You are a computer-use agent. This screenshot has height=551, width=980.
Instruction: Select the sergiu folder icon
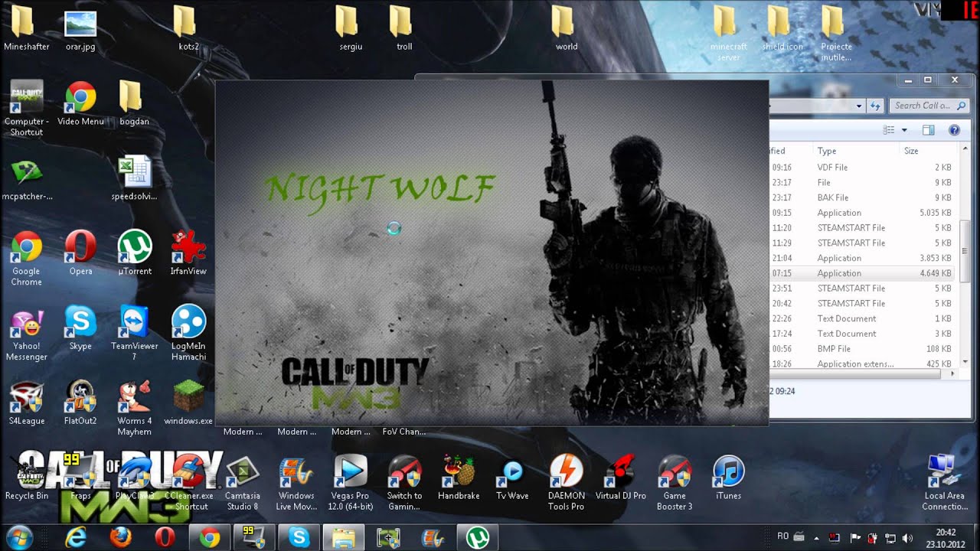click(350, 28)
